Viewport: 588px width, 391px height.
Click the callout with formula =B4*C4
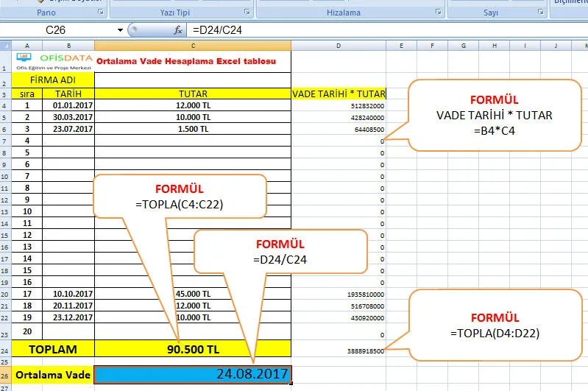[x=494, y=114]
